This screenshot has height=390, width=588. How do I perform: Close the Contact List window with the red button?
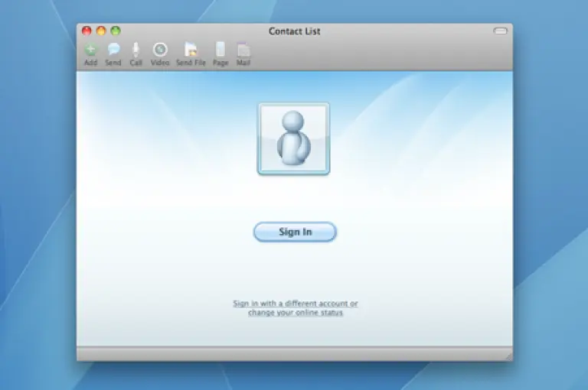pyautogui.click(x=87, y=31)
